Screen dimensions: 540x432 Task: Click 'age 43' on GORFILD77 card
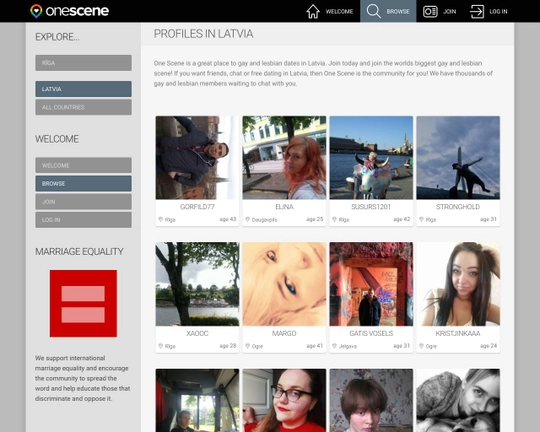(x=228, y=219)
